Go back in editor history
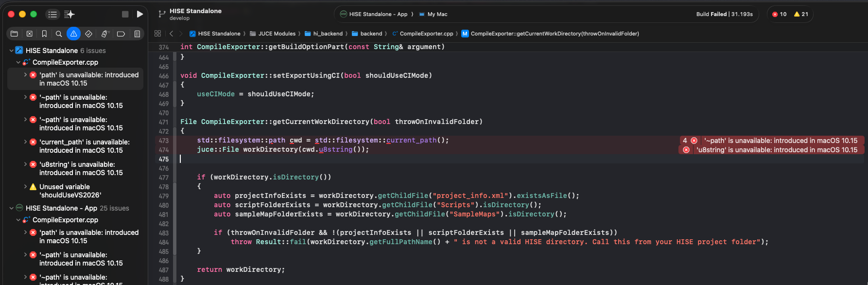 (171, 34)
